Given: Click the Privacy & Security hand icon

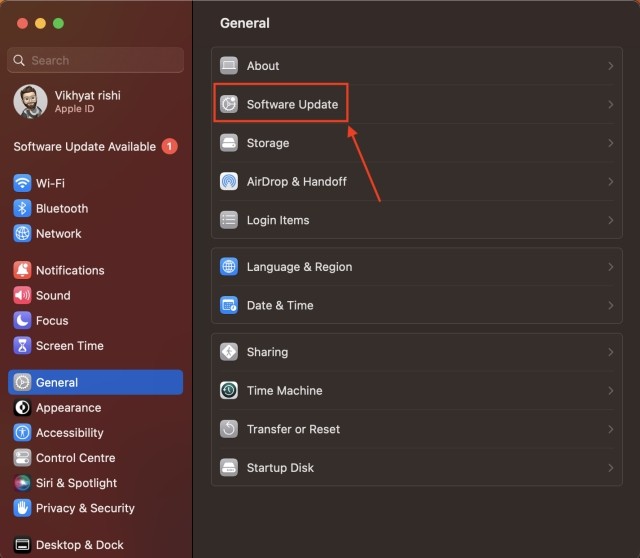Looking at the screenshot, I should 22,508.
